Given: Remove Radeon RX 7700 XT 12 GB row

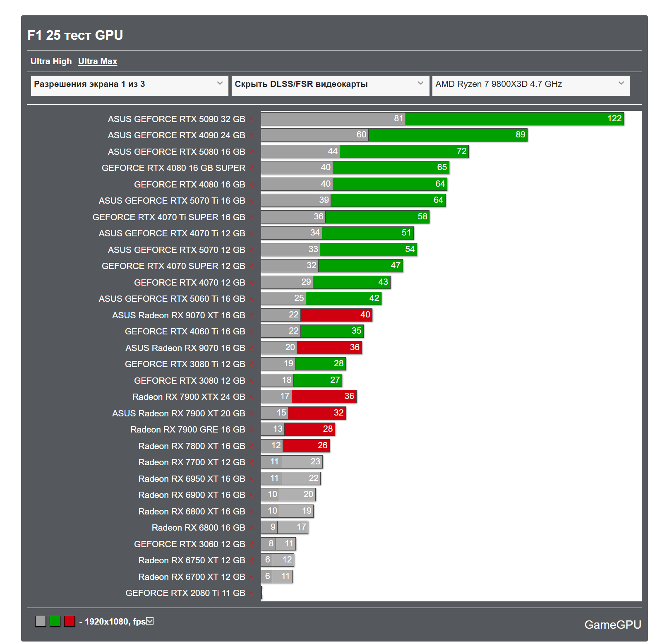Looking at the screenshot, I should [251, 463].
